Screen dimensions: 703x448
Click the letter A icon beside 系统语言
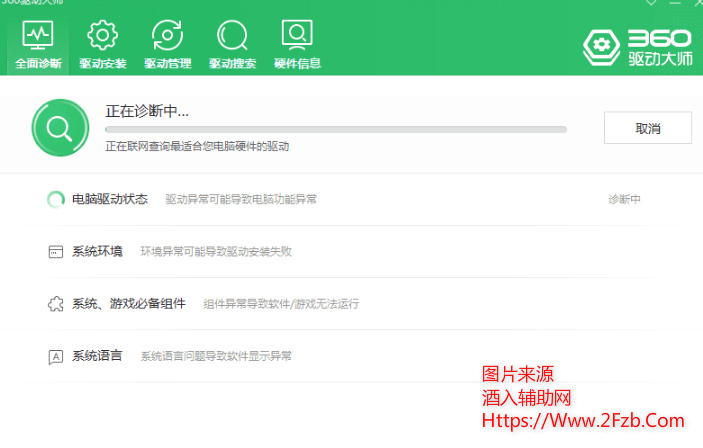[56, 357]
